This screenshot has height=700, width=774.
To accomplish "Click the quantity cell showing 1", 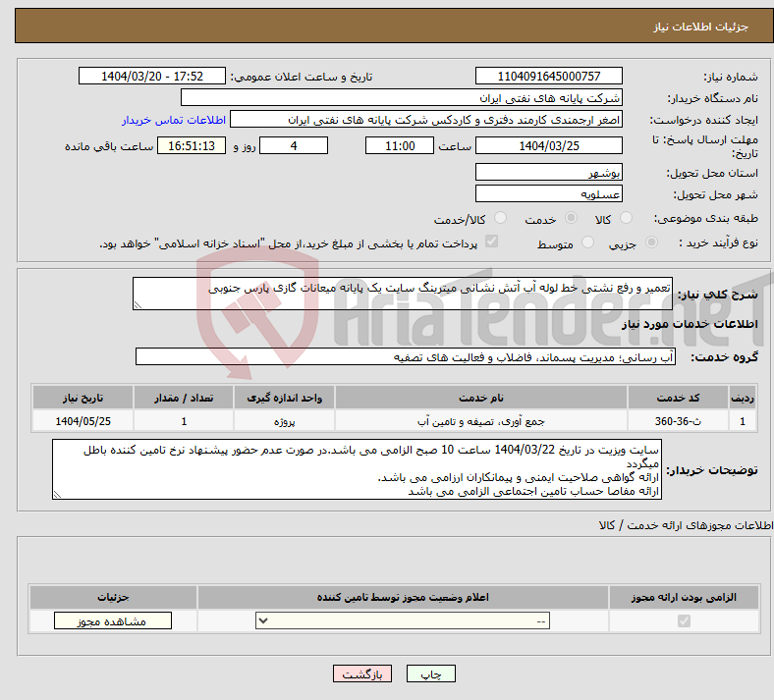I will [184, 421].
